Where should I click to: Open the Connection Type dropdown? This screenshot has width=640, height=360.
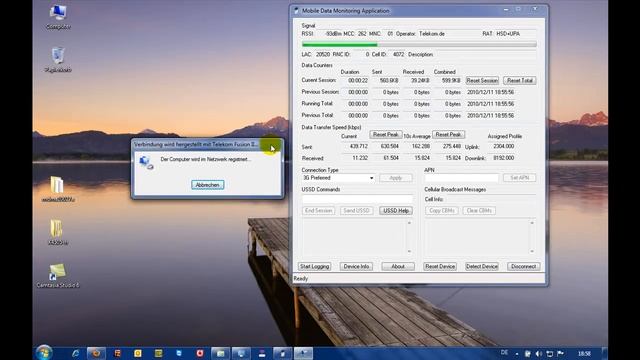coord(338,178)
